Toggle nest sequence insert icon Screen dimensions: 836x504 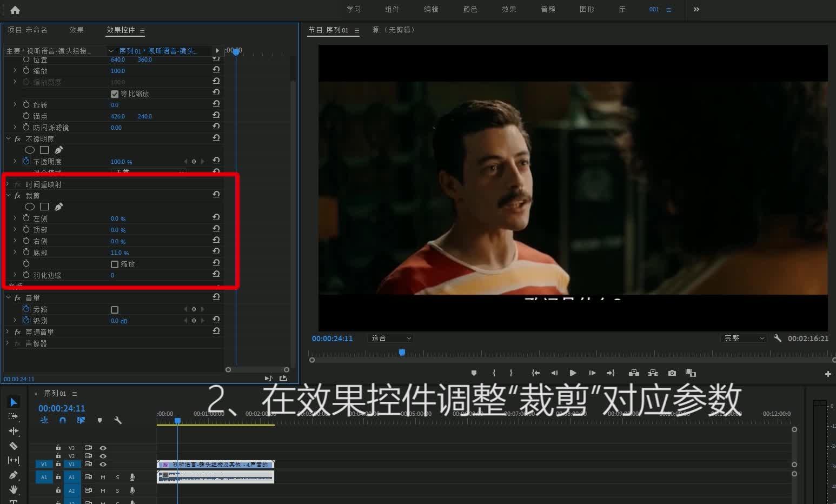pos(44,420)
